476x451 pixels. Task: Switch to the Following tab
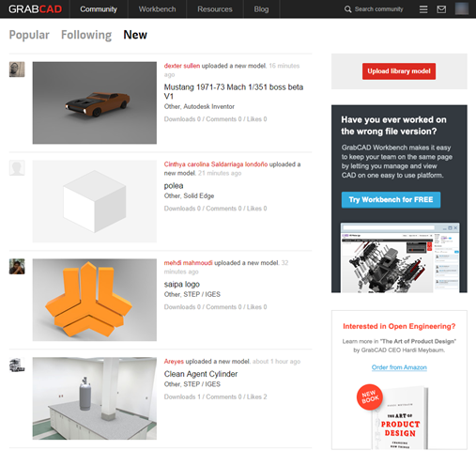coord(86,35)
